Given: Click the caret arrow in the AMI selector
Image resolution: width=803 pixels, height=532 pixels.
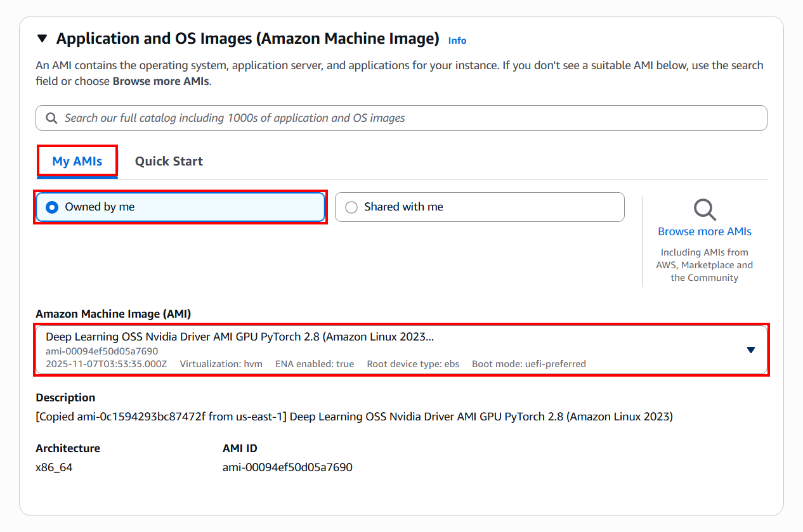Looking at the screenshot, I should [x=751, y=350].
